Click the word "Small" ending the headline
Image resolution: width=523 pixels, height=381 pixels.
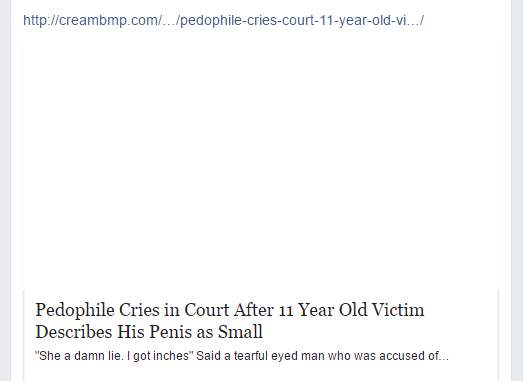pos(240,332)
